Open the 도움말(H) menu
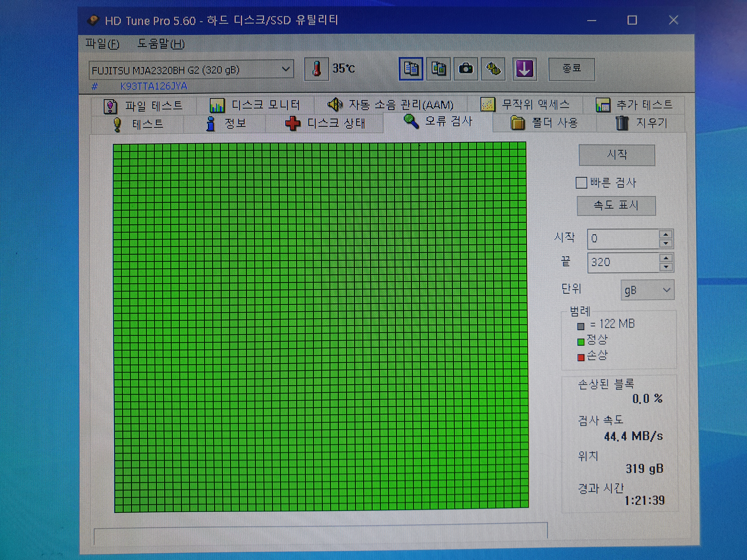The width and height of the screenshot is (747, 560). click(x=161, y=44)
